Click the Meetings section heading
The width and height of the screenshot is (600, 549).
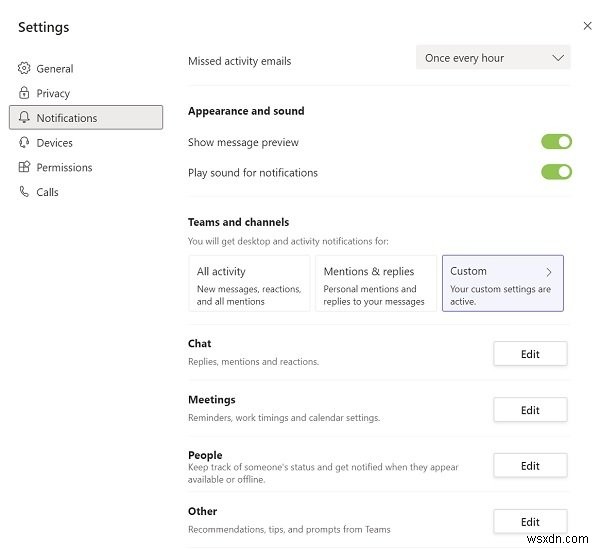(212, 399)
